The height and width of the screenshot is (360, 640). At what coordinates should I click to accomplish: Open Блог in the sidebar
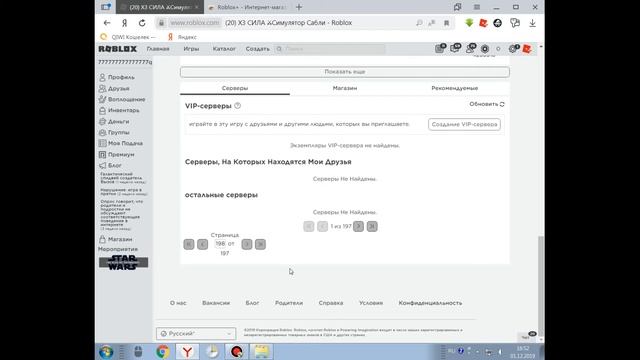[x=110, y=165]
